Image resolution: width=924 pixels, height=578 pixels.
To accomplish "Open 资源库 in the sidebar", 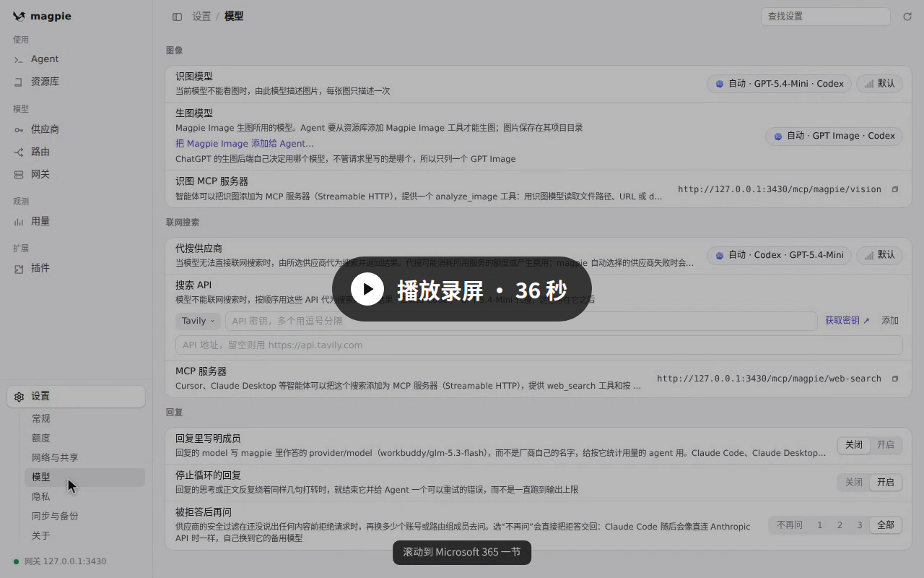I will 76,82.
